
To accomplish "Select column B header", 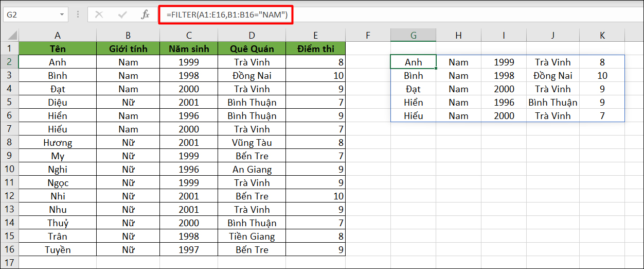I will (128, 35).
